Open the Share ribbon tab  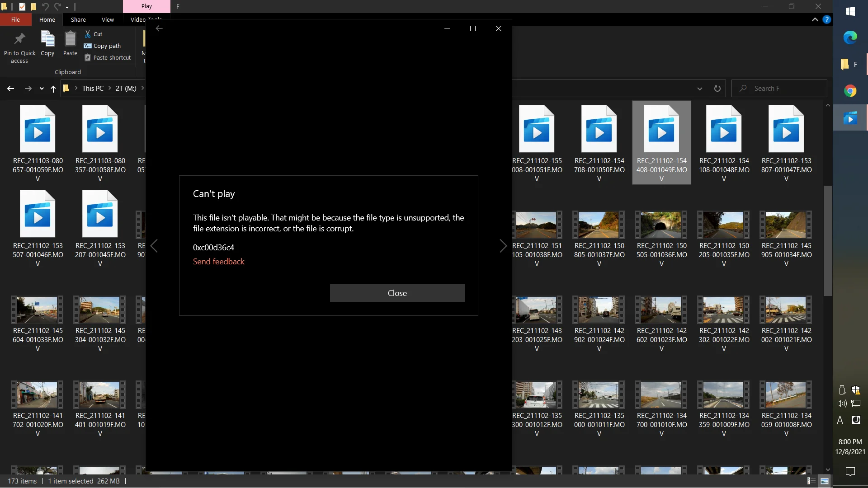point(78,19)
